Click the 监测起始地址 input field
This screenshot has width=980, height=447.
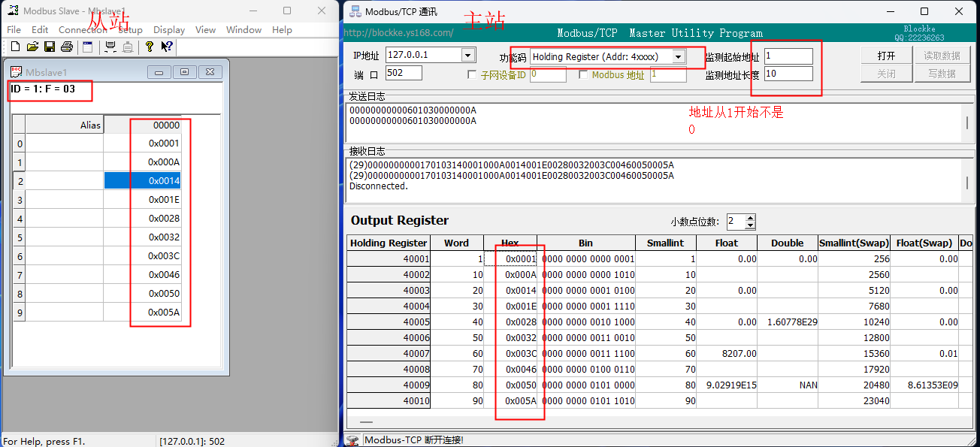click(x=788, y=56)
